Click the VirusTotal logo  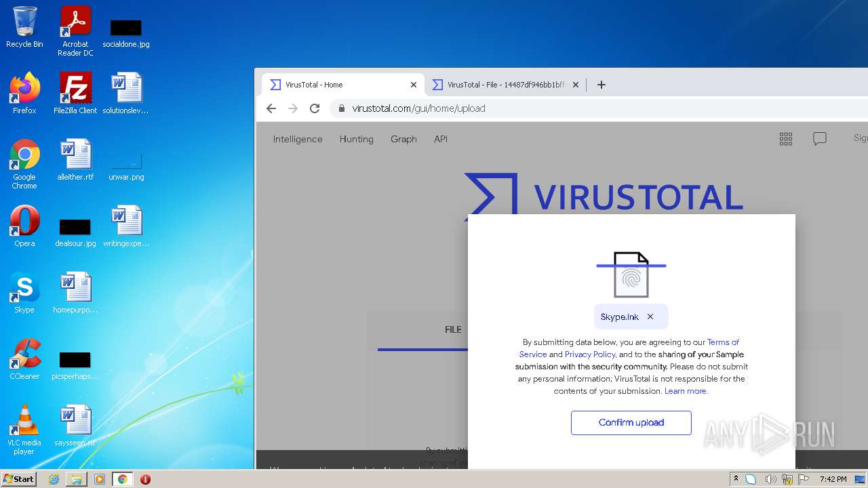tap(604, 197)
